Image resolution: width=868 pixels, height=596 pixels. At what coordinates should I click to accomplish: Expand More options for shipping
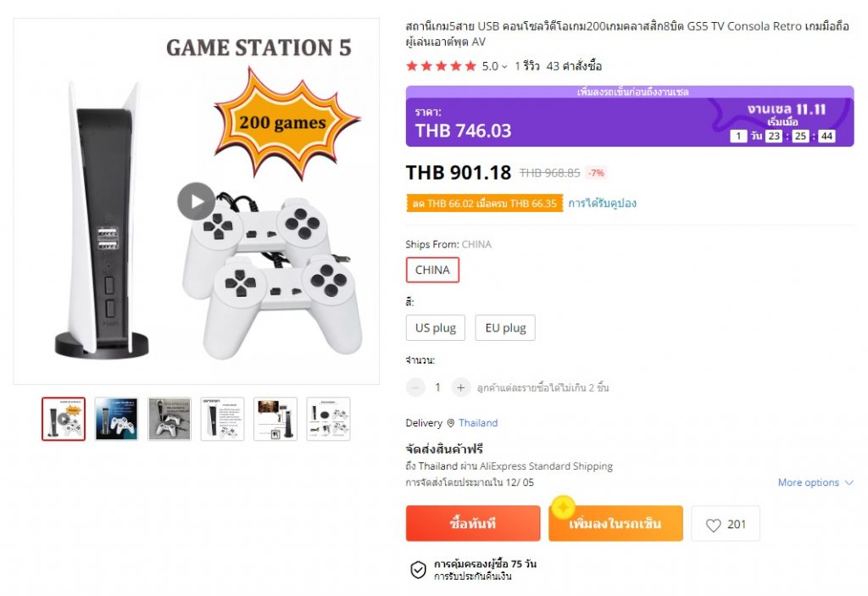[815, 482]
